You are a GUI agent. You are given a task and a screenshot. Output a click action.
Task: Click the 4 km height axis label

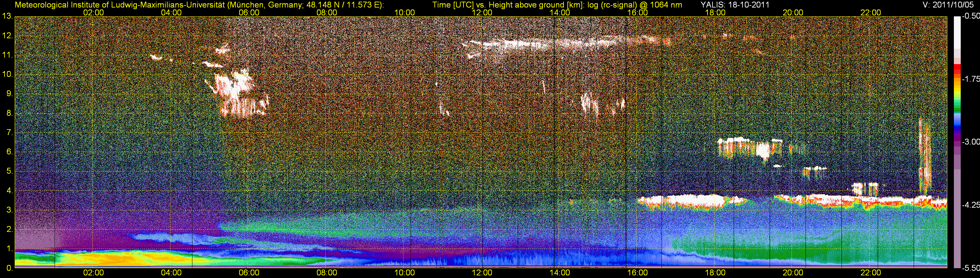click(x=10, y=191)
